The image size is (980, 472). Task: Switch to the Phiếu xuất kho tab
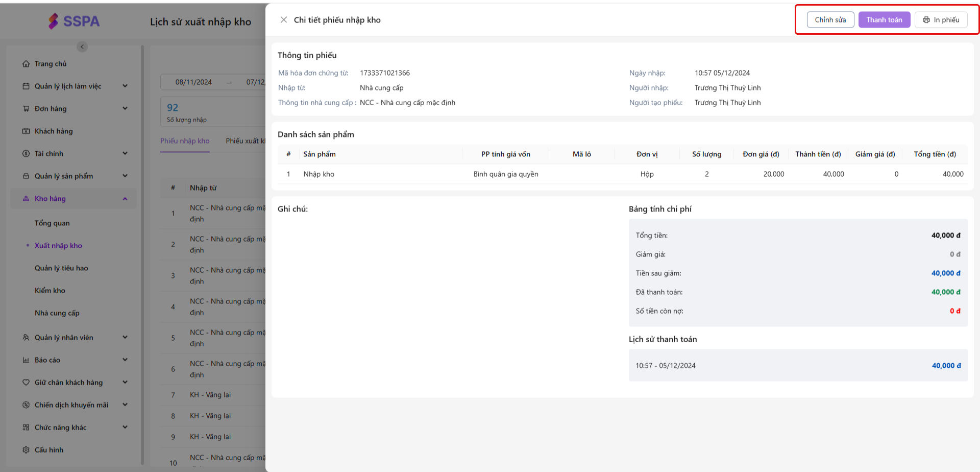[x=246, y=141]
